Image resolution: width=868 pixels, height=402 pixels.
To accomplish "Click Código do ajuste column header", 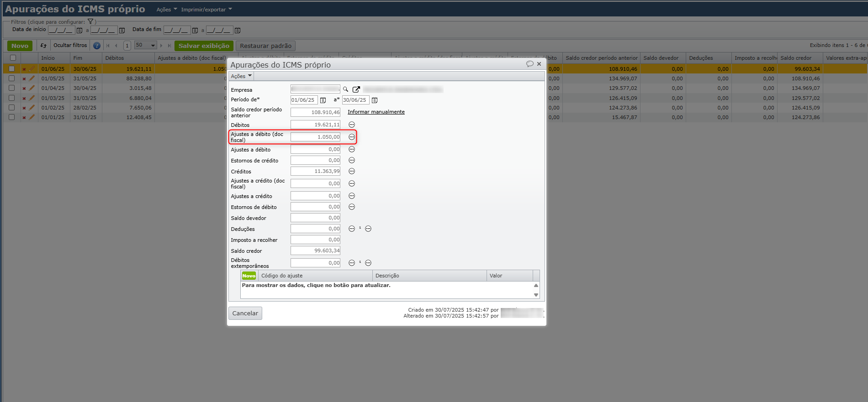I will pyautogui.click(x=315, y=276).
